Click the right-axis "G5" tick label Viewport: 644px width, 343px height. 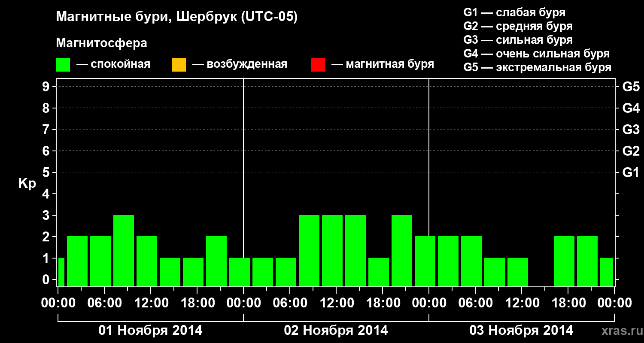pyautogui.click(x=631, y=87)
